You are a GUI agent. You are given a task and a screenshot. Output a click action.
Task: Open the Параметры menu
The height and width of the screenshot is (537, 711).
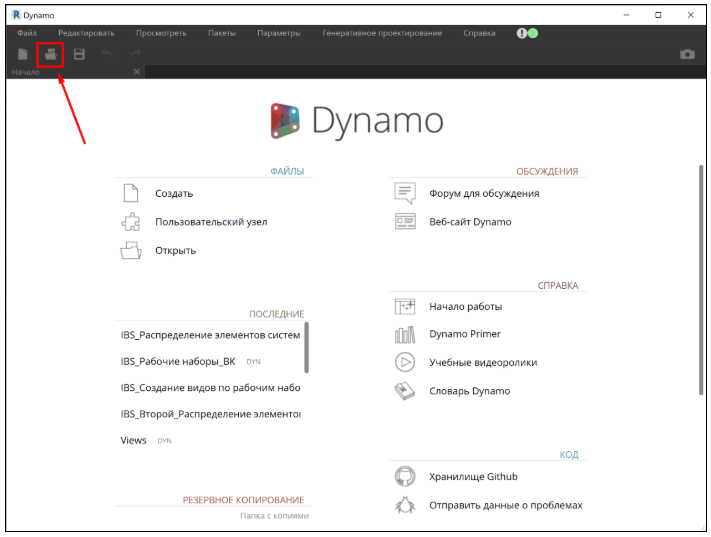coord(279,33)
